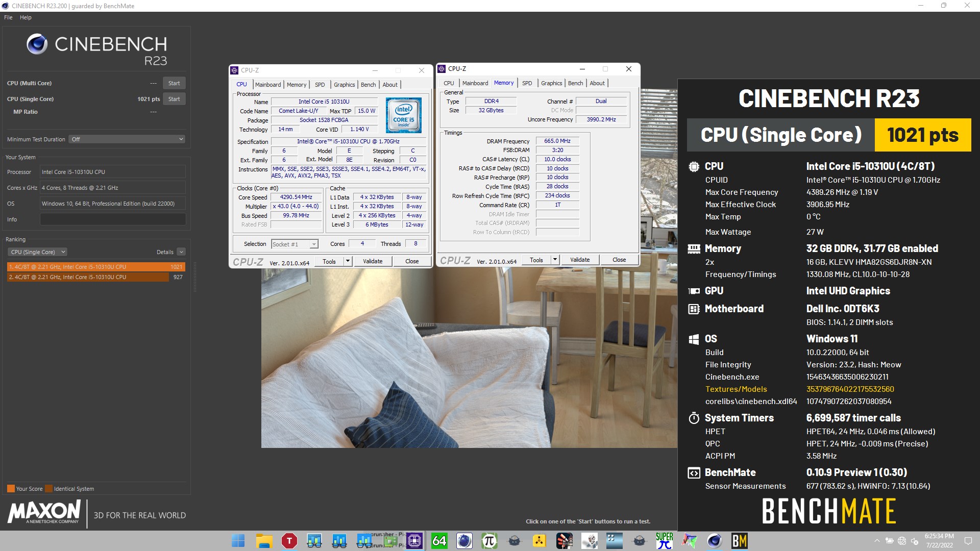Click Validate in left CPU-Z window

pyautogui.click(x=373, y=262)
